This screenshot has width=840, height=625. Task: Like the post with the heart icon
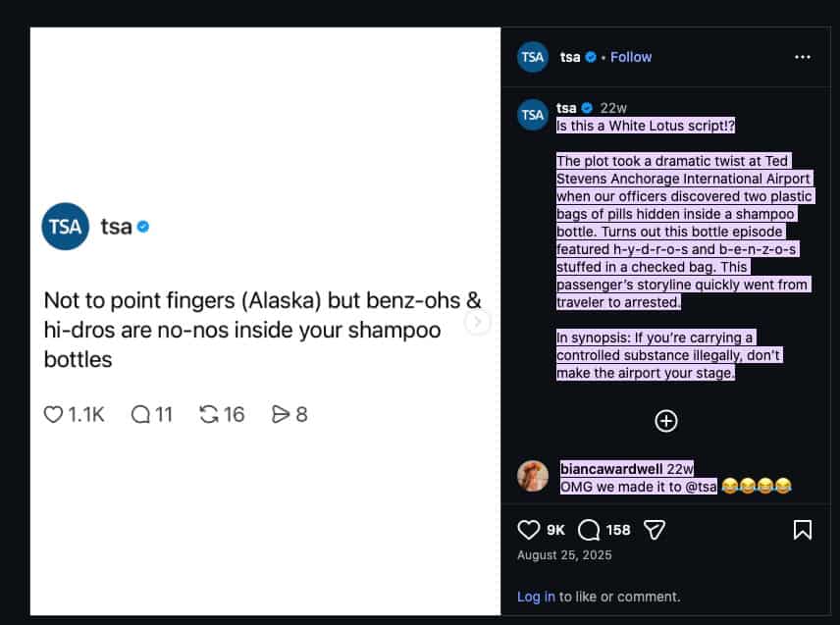coord(529,530)
